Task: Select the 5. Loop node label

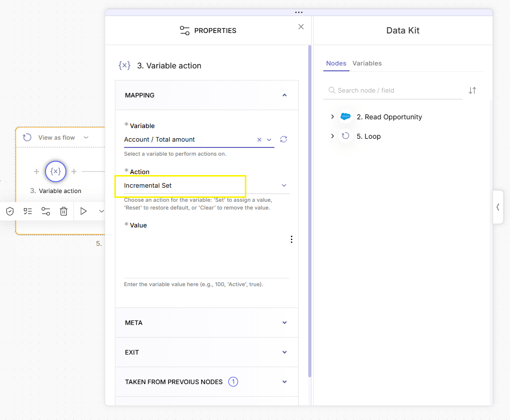Action: 368,136
